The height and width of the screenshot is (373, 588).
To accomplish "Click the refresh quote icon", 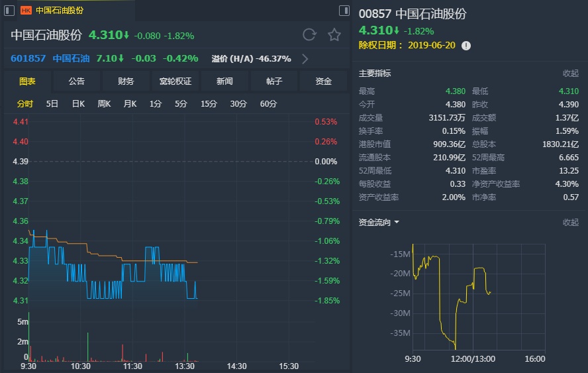I will point(309,34).
